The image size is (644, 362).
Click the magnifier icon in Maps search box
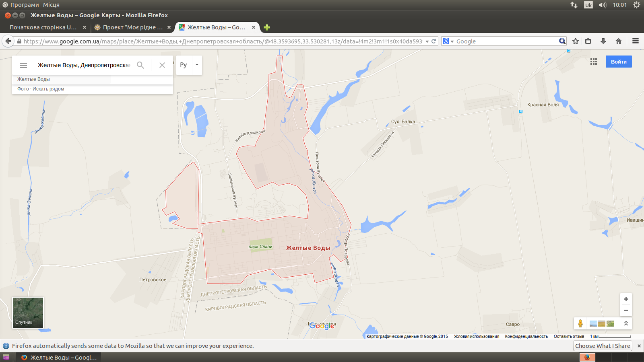coord(140,65)
